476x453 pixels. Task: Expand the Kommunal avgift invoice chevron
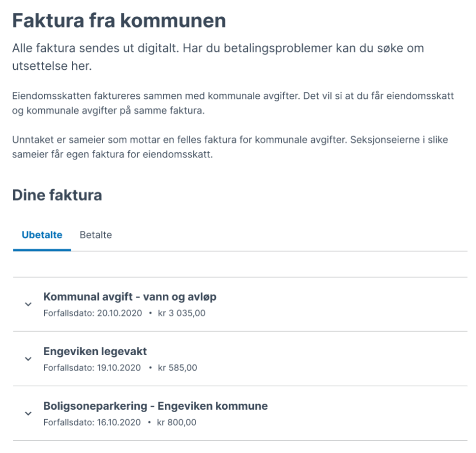(x=28, y=305)
